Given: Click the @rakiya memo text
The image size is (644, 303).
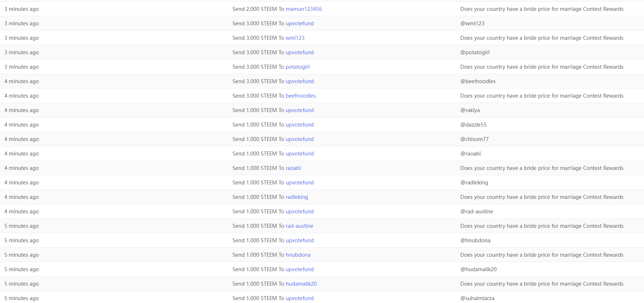Looking at the screenshot, I should 470,110.
